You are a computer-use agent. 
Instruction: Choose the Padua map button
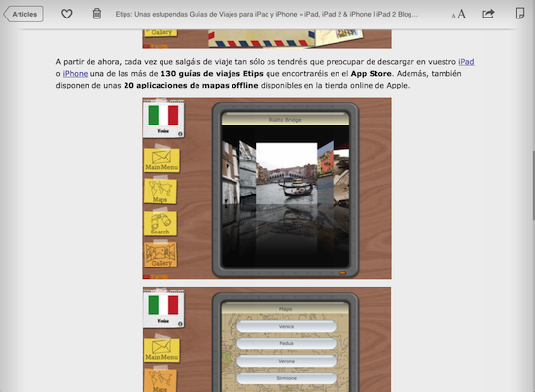click(286, 343)
